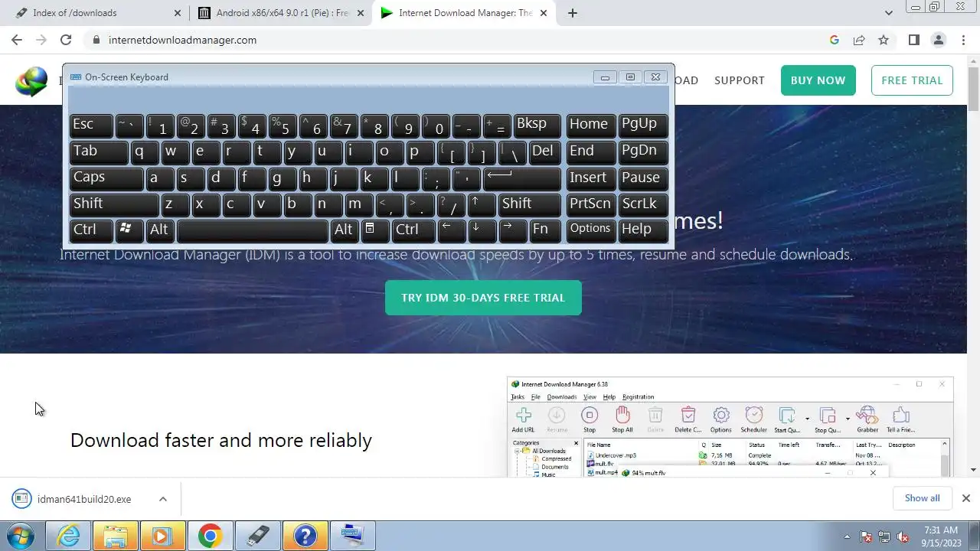Image resolution: width=980 pixels, height=551 pixels.
Task: Open Chrome three-dot menu
Action: (x=962, y=40)
